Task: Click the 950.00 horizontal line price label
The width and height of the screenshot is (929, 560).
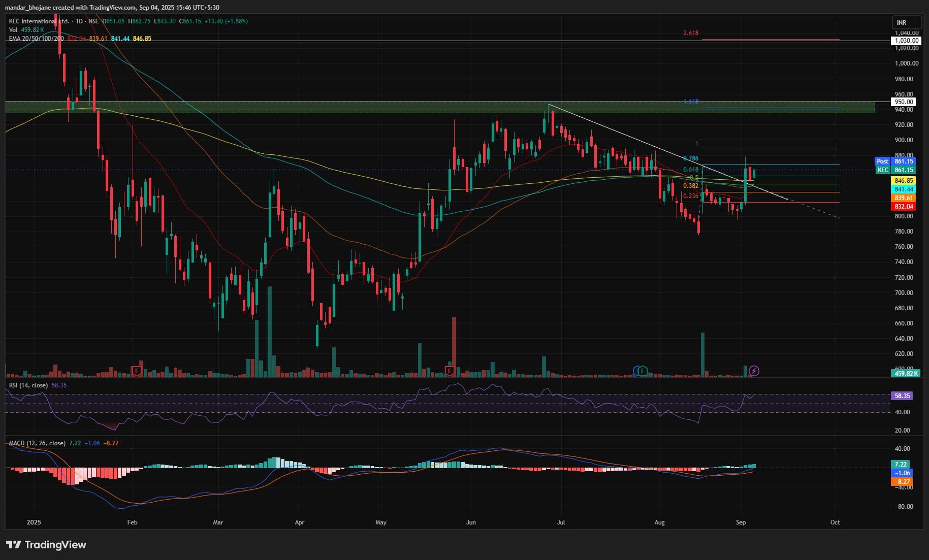Action: pos(906,102)
